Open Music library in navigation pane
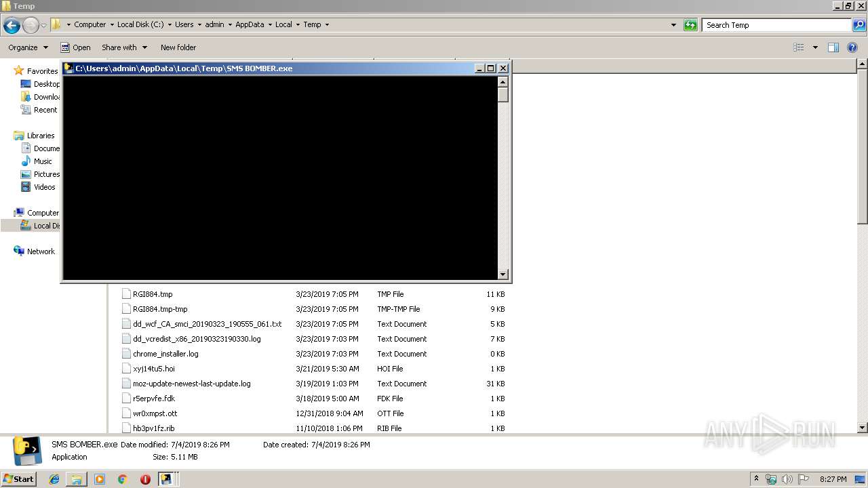Viewport: 868px width, 488px height. pos(43,161)
